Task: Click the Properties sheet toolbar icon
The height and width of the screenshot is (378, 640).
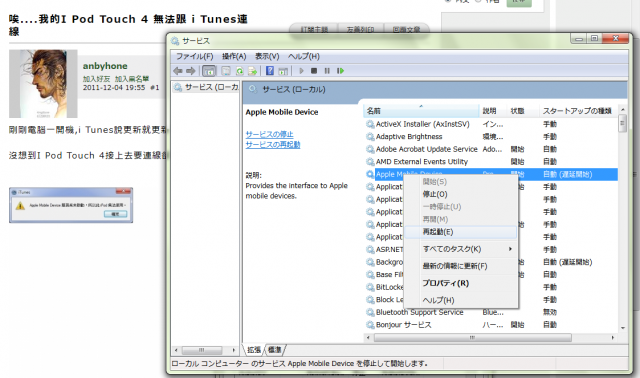Action: click(226, 71)
